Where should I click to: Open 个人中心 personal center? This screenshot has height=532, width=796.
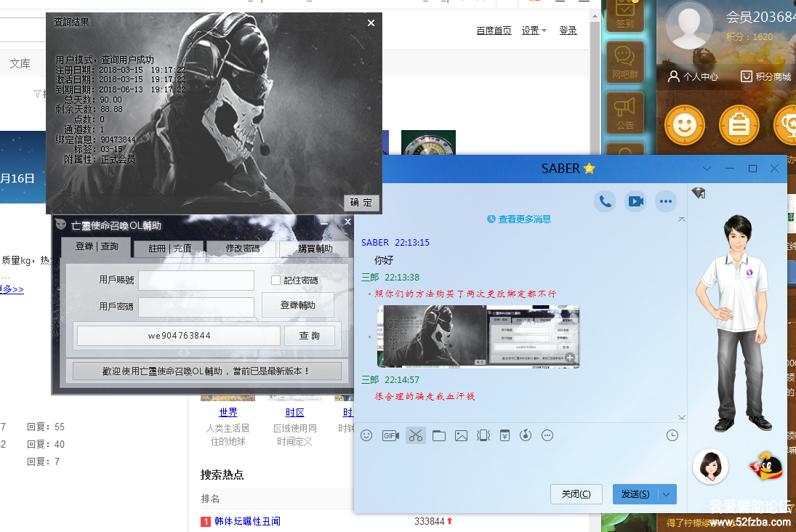coord(693,76)
